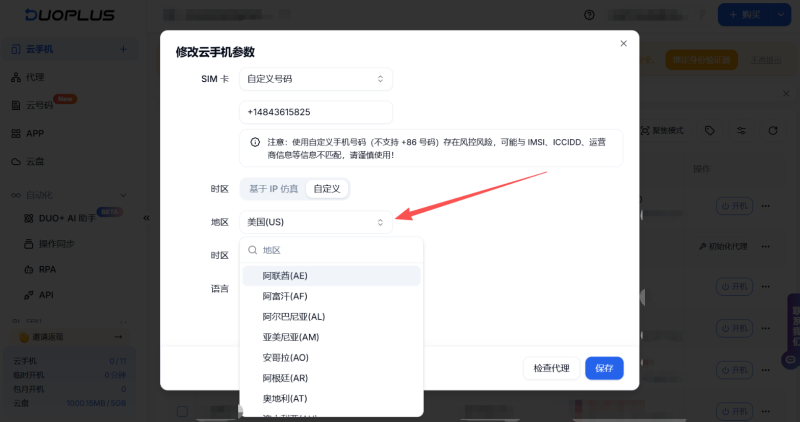Open the RPA sidebar entry
Screen dimensions: 800x422
46,269
